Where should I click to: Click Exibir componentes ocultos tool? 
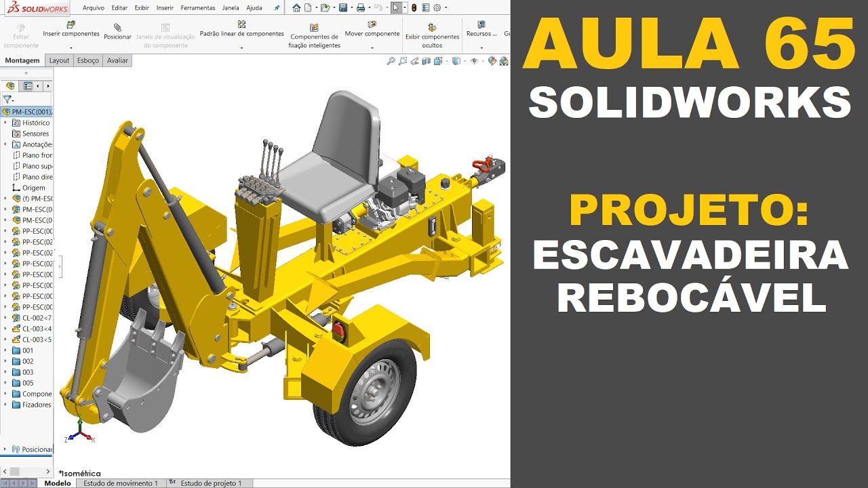432,36
